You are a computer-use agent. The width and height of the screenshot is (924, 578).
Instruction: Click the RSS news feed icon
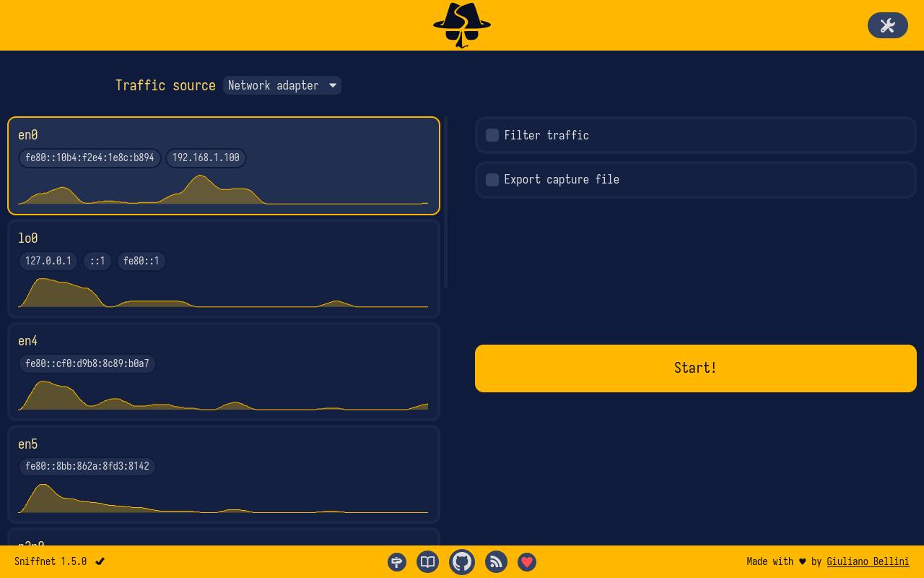(496, 562)
